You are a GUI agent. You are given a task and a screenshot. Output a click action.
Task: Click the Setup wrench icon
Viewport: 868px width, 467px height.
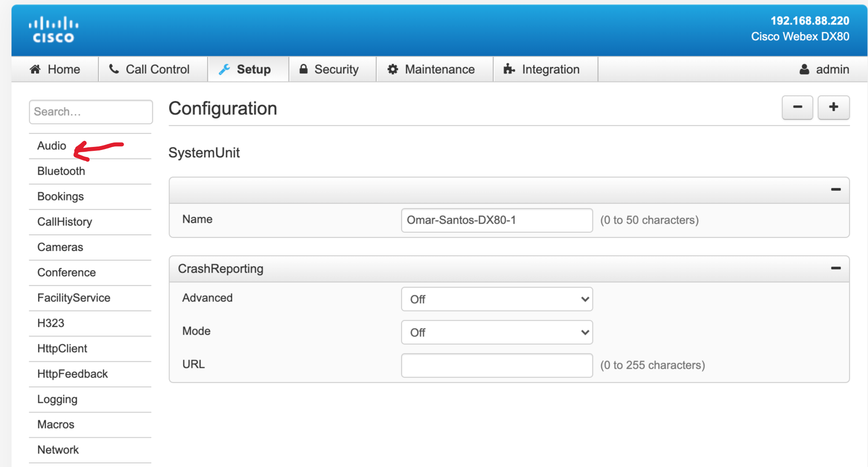(224, 69)
